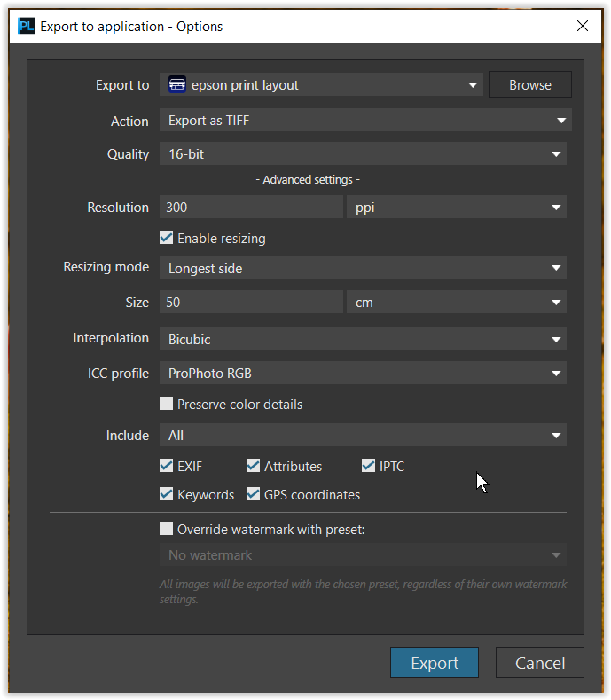Uncheck GPS coordinates checkbox
The image size is (611, 700).
[253, 494]
